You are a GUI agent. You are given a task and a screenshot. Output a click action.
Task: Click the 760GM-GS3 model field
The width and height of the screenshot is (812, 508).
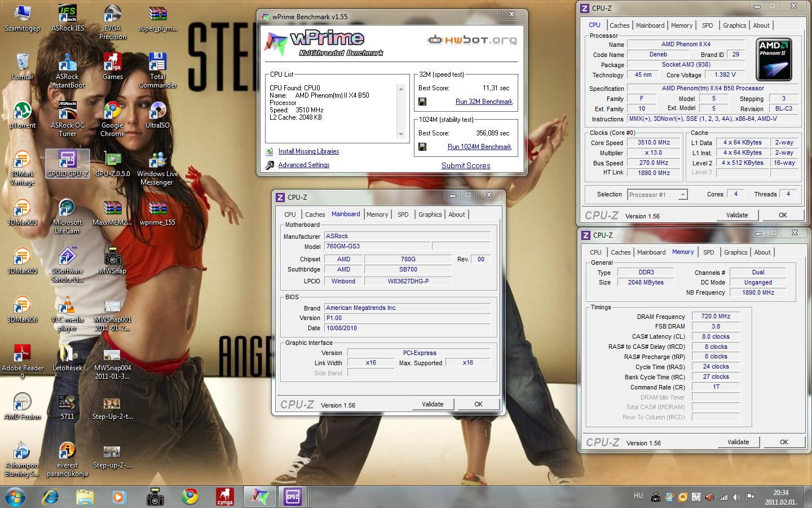[377, 246]
